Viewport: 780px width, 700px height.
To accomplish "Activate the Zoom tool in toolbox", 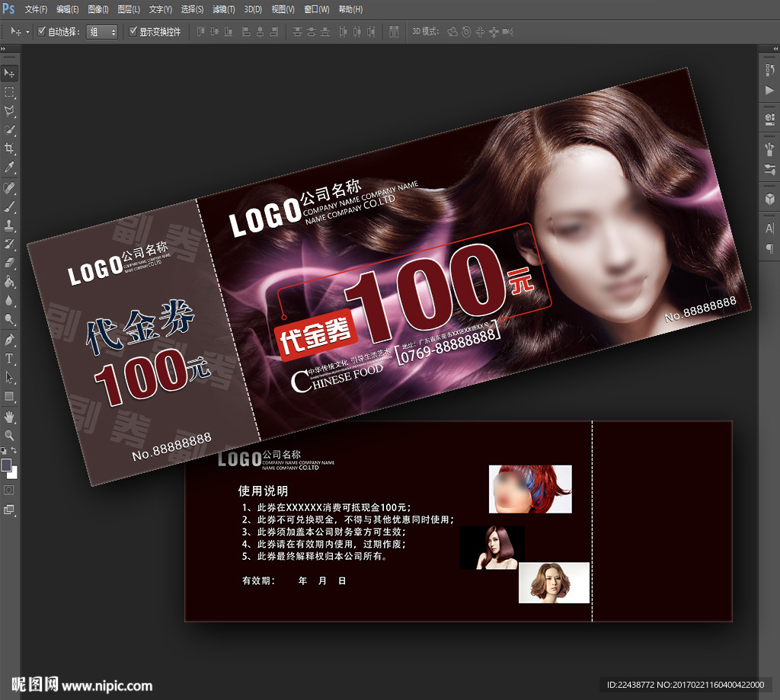I will pos(9,435).
